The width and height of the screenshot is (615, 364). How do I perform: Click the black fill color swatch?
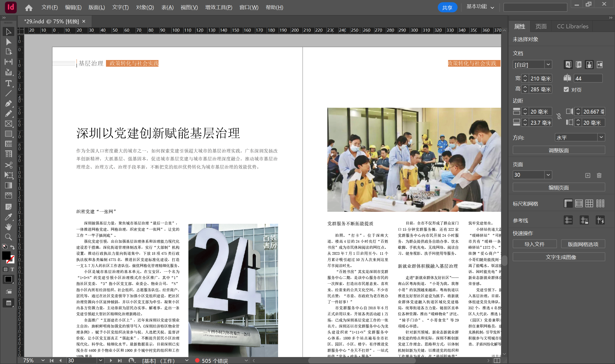[x=6, y=255]
